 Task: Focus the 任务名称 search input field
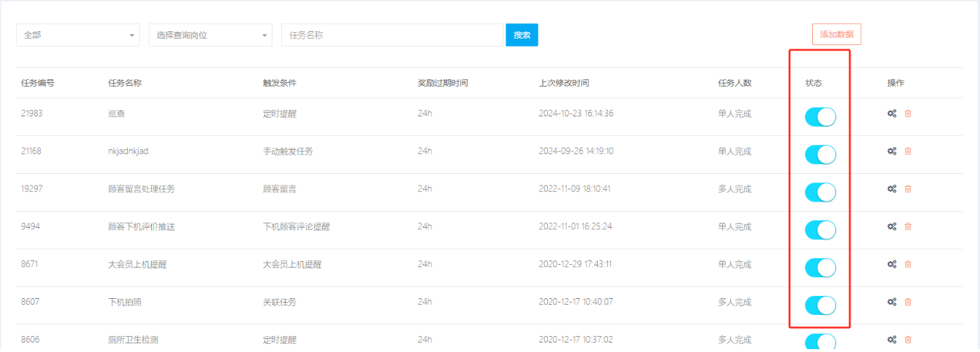point(392,35)
